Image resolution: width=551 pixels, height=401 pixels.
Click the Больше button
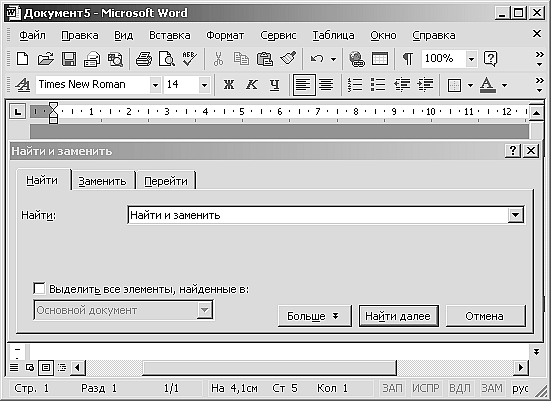click(315, 316)
